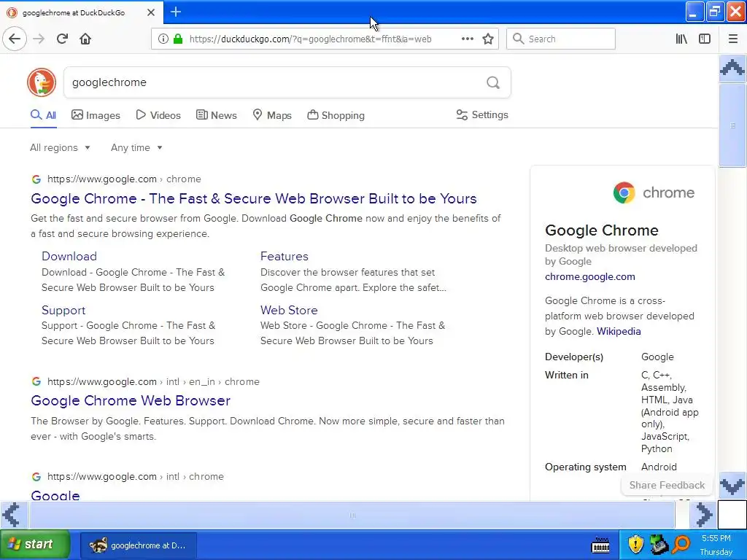
Task: Click the network computers tray icon
Action: pyautogui.click(x=659, y=544)
